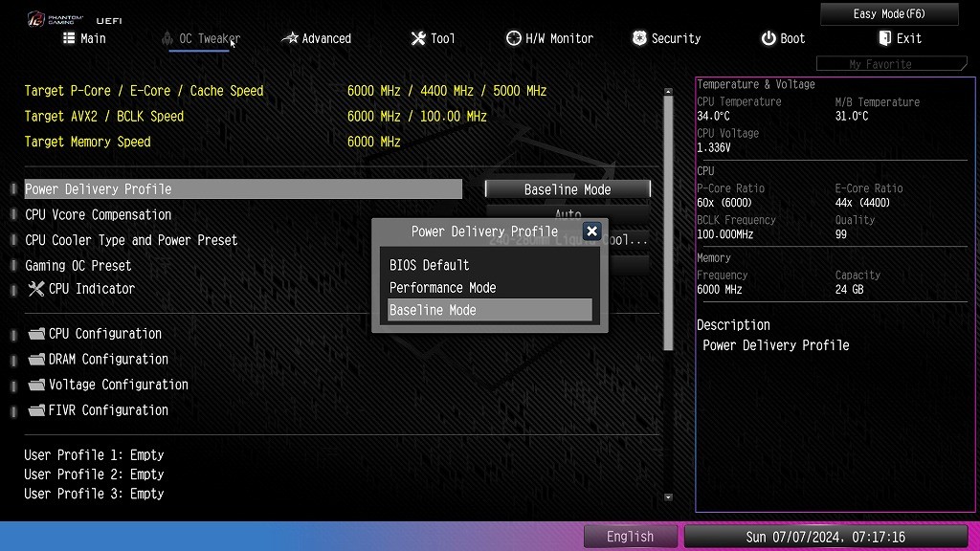Click the Main tab list icon
This screenshot has width=980, height=551.
[x=69, y=38]
